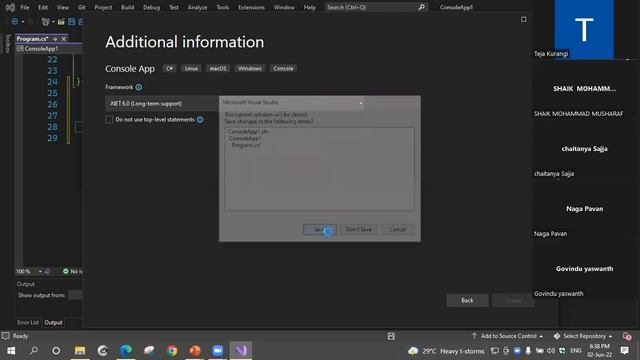Image resolution: width=640 pixels, height=360 pixels.
Task: Click the macOS tag
Action: click(x=218, y=69)
